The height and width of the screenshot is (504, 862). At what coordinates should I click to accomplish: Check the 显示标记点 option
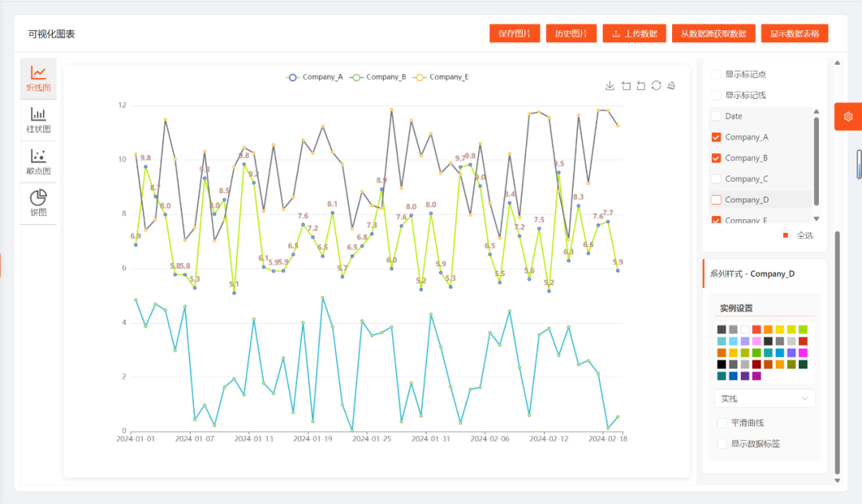tap(716, 74)
